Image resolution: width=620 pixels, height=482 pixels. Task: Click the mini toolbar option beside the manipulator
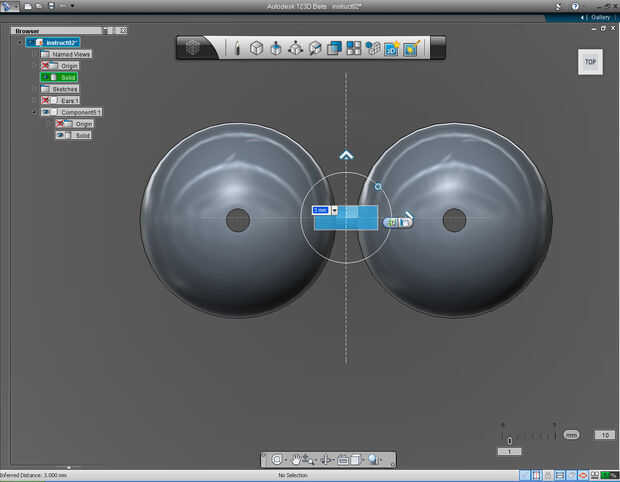click(398, 223)
